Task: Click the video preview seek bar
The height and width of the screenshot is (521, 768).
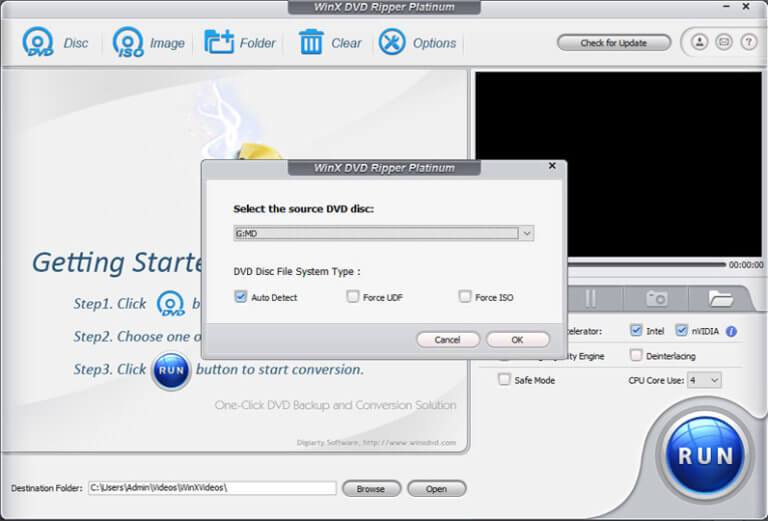Action: (647, 264)
